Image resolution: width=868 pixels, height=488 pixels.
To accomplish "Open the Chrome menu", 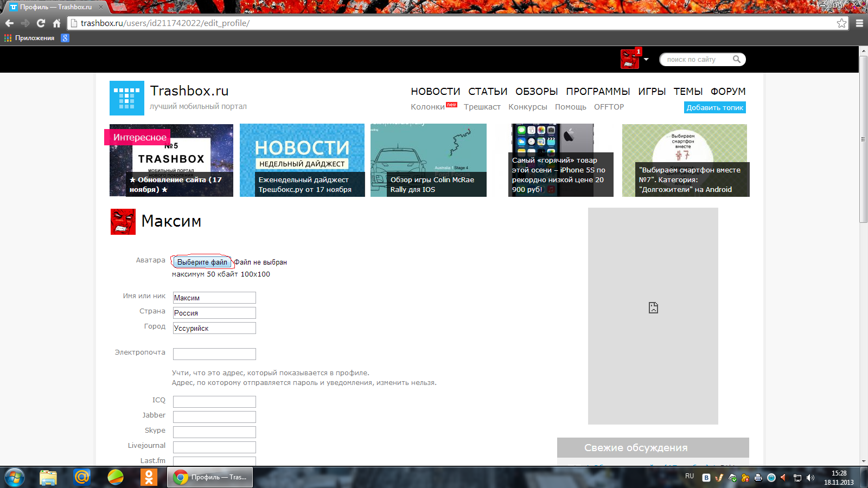I will (x=859, y=23).
